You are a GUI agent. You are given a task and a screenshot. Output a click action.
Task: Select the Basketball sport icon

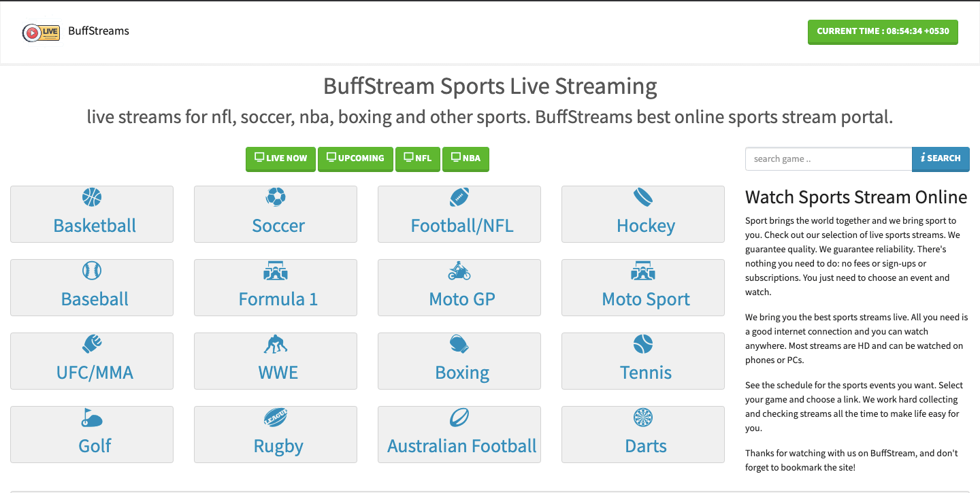(91, 197)
